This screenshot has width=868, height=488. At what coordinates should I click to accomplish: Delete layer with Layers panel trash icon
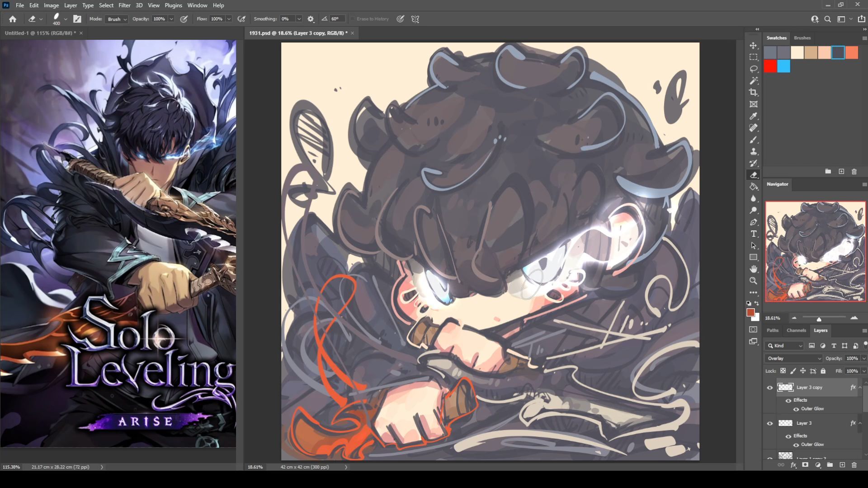[x=854, y=465]
